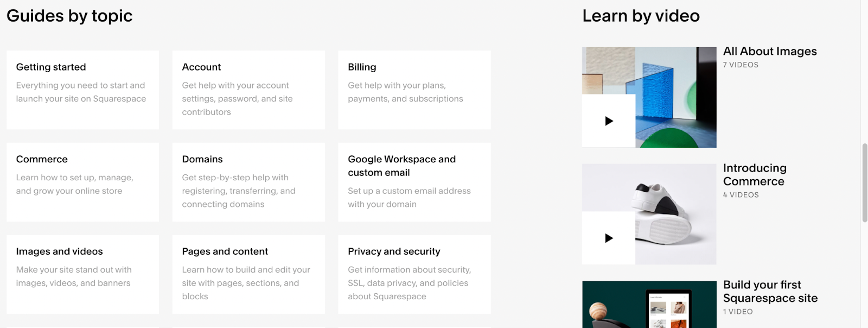
Task: Click Build your first Squarespace site title
Action: coord(770,292)
